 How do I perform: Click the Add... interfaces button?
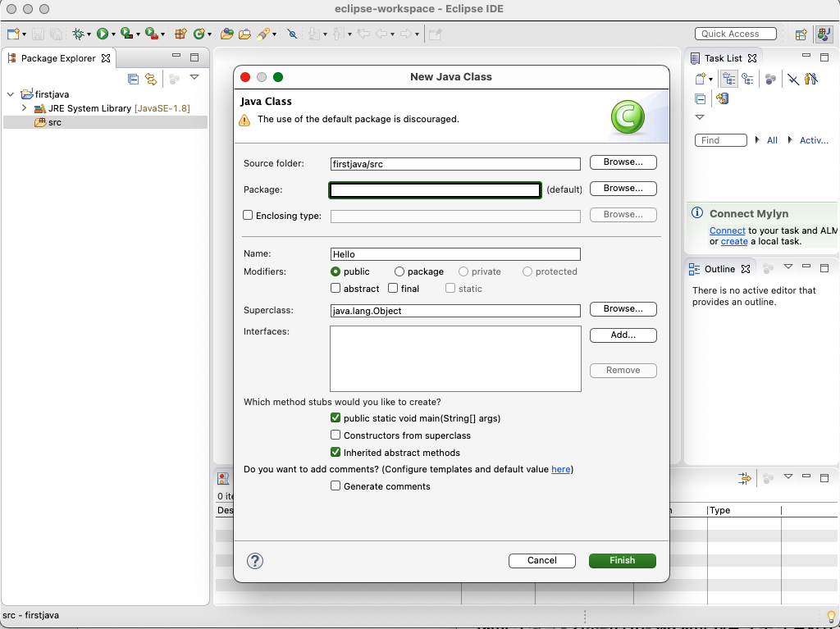click(623, 335)
